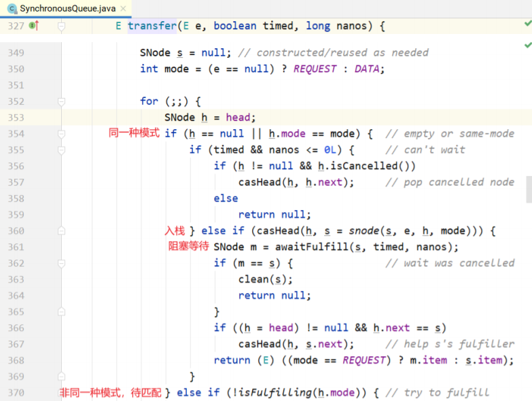Click the isFulfilling call on line 370
Viewport: 532px width, 401px height.
pos(274,393)
